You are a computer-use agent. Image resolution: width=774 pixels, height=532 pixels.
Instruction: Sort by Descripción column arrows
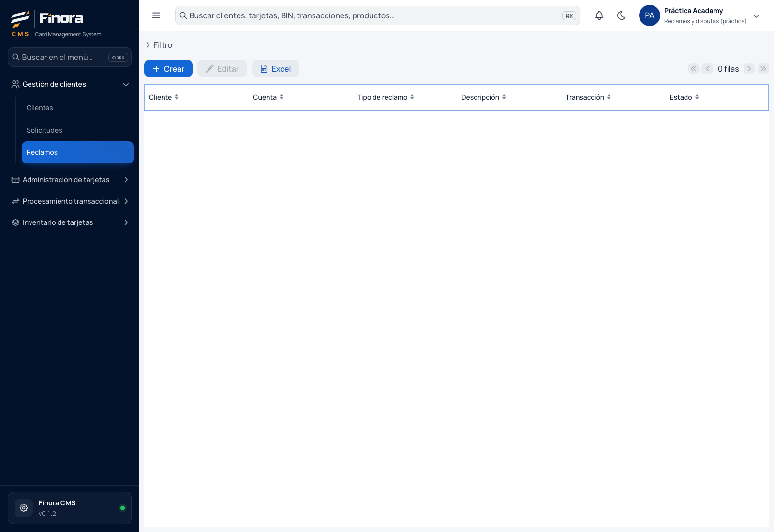click(504, 97)
